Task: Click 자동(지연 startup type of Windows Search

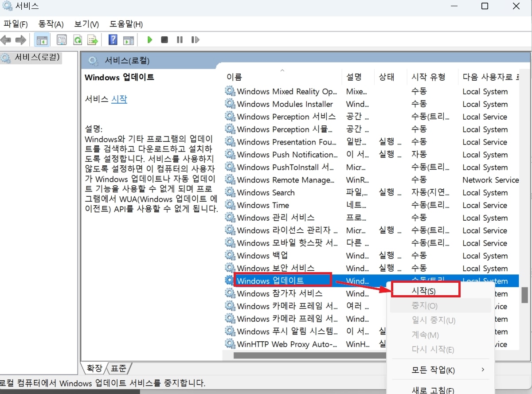Action: (x=430, y=192)
